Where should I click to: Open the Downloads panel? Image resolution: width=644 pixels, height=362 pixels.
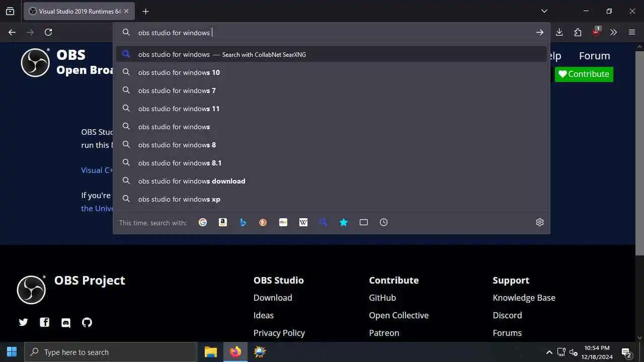pyautogui.click(x=559, y=32)
